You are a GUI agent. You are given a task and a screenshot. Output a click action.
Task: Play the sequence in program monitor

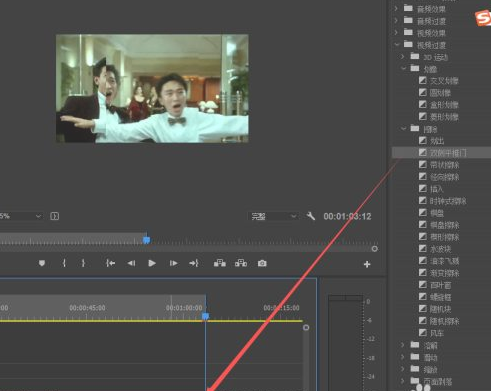tap(152, 263)
